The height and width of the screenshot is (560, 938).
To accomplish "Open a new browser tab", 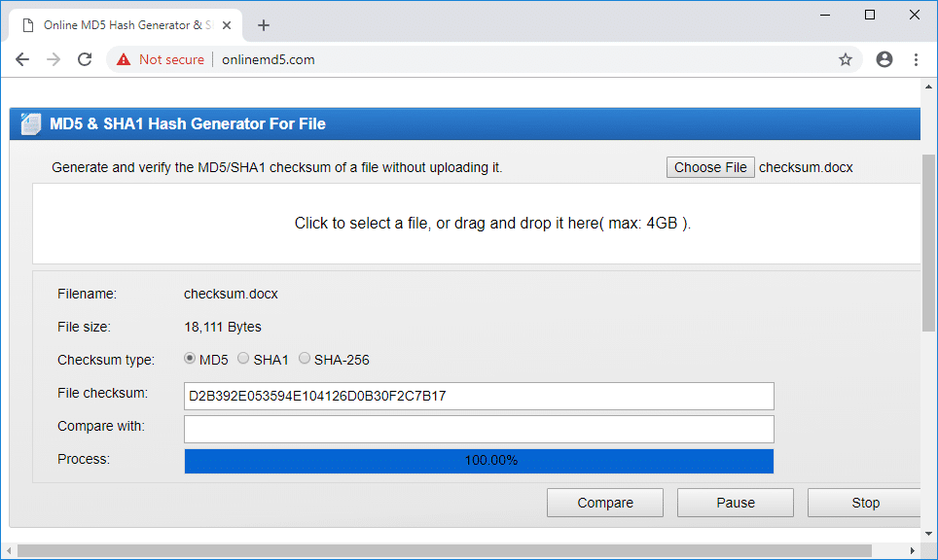I will pyautogui.click(x=264, y=25).
